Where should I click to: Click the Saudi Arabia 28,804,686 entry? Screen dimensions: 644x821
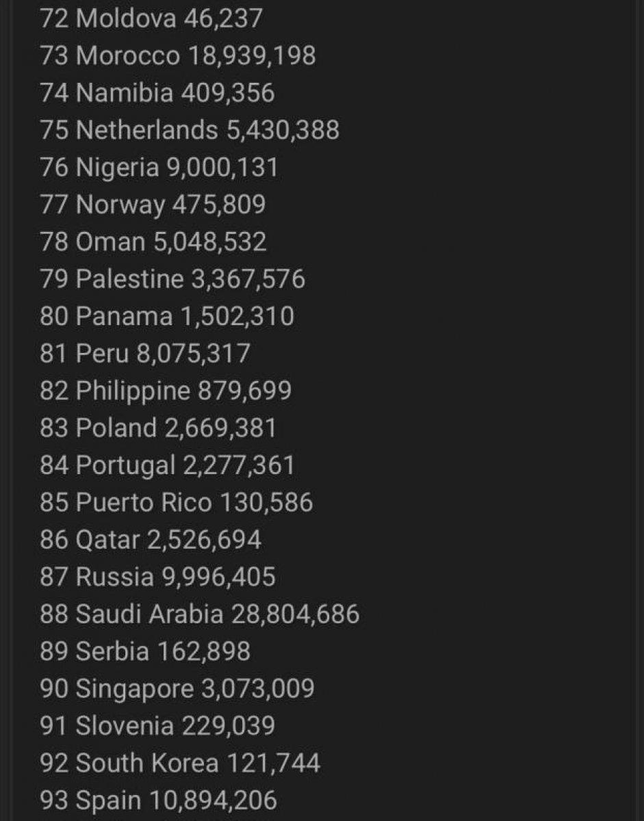coord(200,614)
